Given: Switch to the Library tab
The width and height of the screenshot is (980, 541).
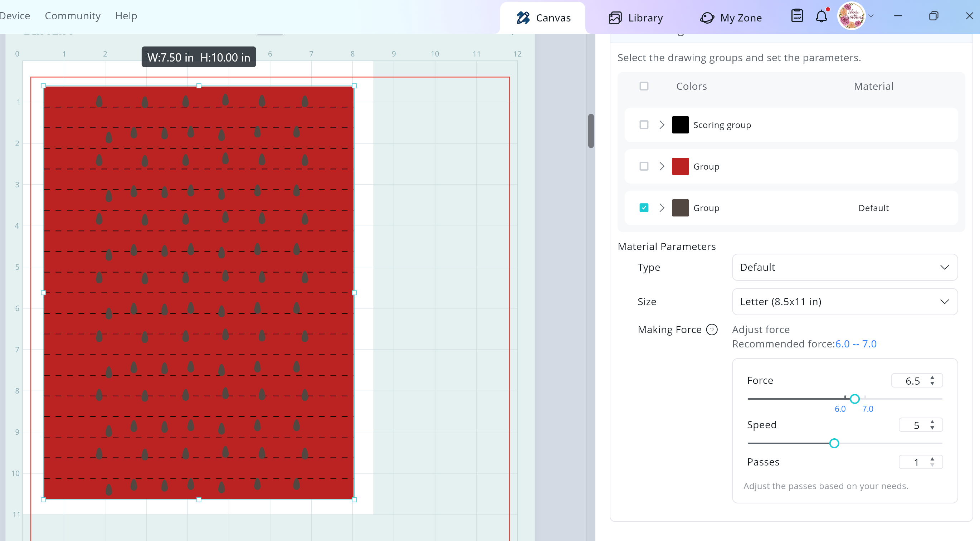Looking at the screenshot, I should click(636, 18).
